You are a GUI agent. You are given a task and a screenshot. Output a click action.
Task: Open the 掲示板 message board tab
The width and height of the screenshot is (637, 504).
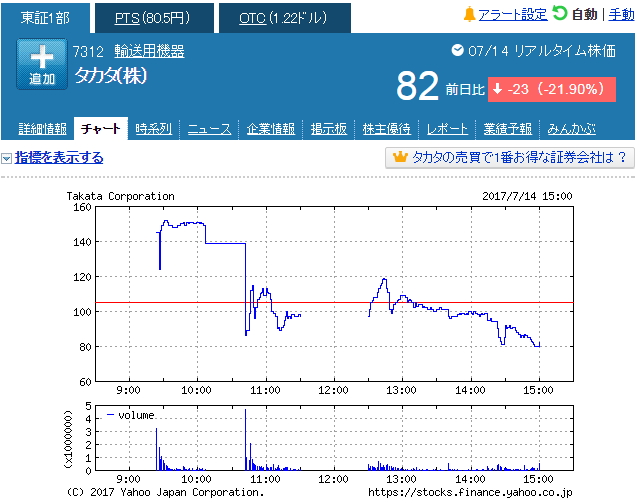[329, 129]
